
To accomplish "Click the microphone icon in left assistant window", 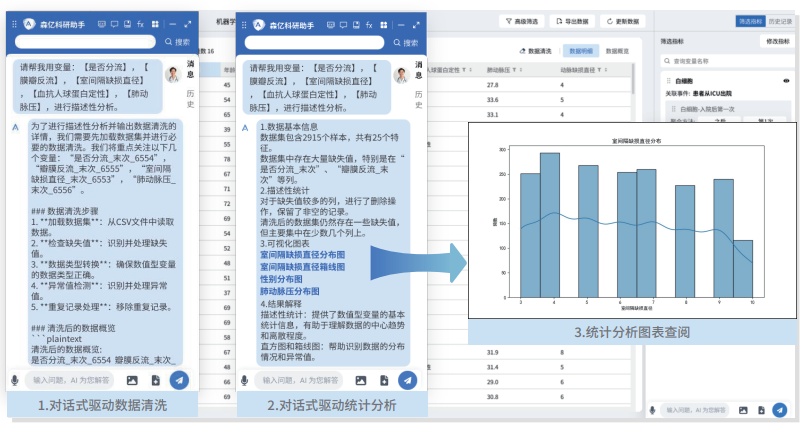I will click(x=15, y=380).
